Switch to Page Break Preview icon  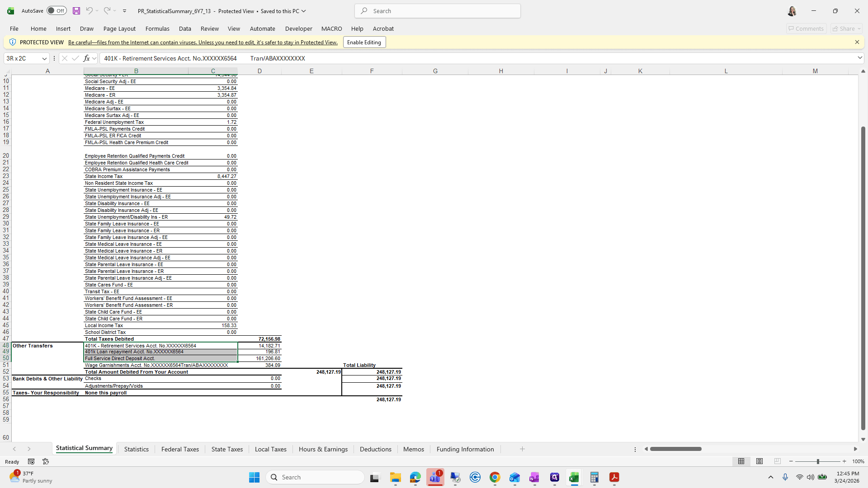(778, 461)
